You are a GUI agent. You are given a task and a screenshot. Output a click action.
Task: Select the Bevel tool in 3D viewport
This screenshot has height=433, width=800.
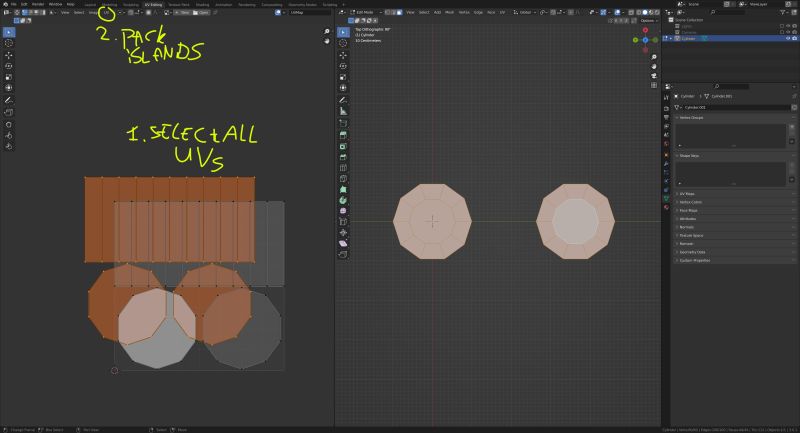pyautogui.click(x=343, y=157)
